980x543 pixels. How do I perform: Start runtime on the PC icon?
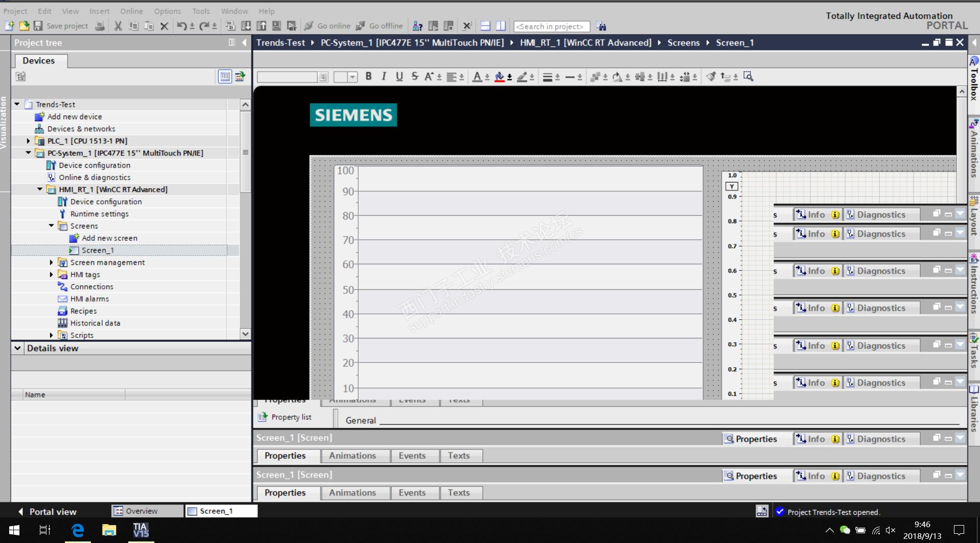point(292,26)
